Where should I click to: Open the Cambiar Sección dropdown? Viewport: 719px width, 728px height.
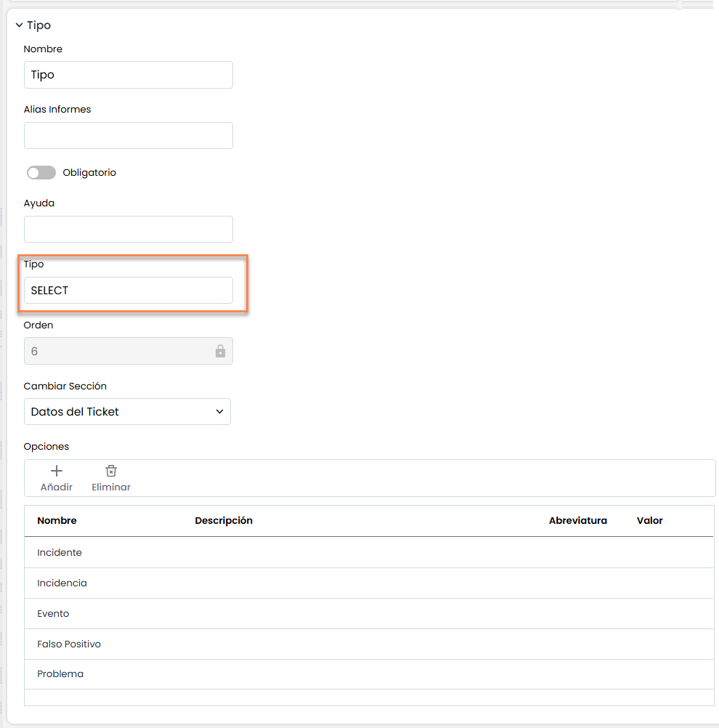point(127,412)
